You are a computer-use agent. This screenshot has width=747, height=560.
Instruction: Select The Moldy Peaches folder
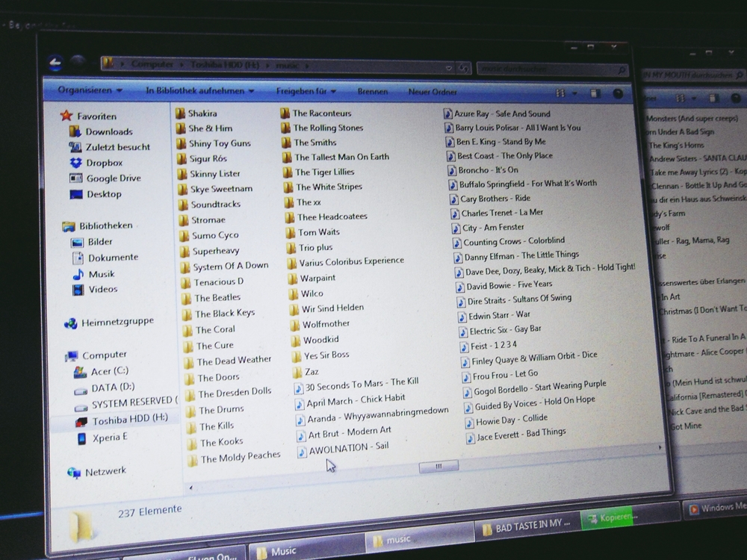coord(234,458)
